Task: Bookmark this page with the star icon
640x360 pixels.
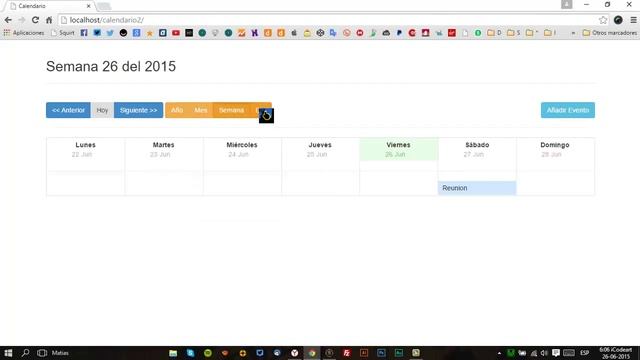Action: (603, 20)
